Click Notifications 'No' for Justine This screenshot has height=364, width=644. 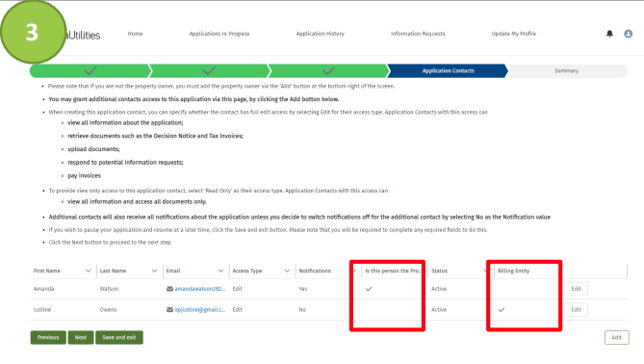(302, 310)
